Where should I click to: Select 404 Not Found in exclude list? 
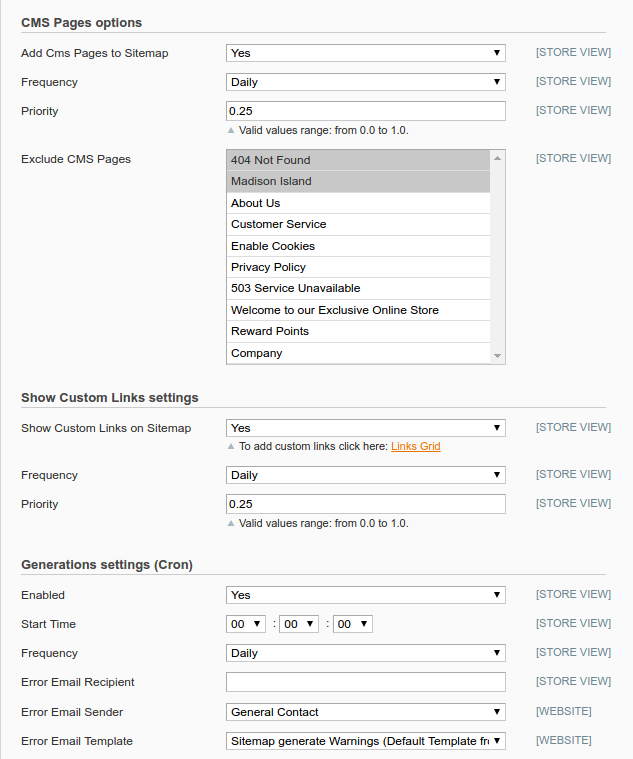[358, 160]
